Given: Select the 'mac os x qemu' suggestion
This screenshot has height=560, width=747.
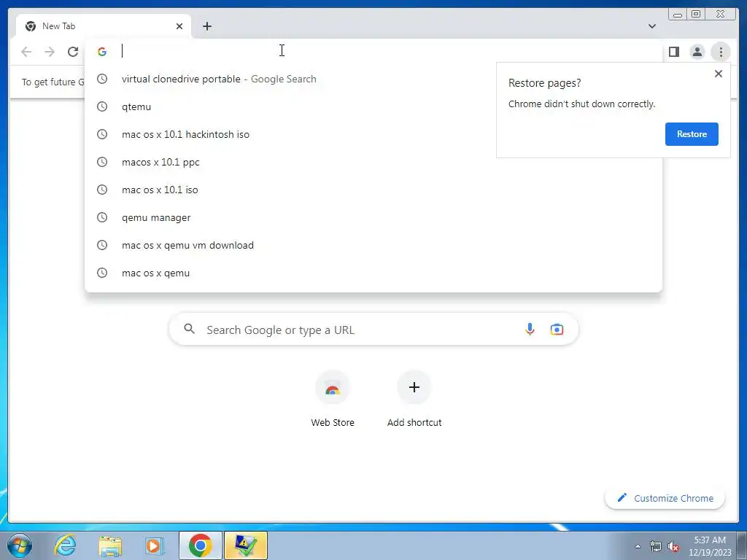Looking at the screenshot, I should click(x=373, y=273).
